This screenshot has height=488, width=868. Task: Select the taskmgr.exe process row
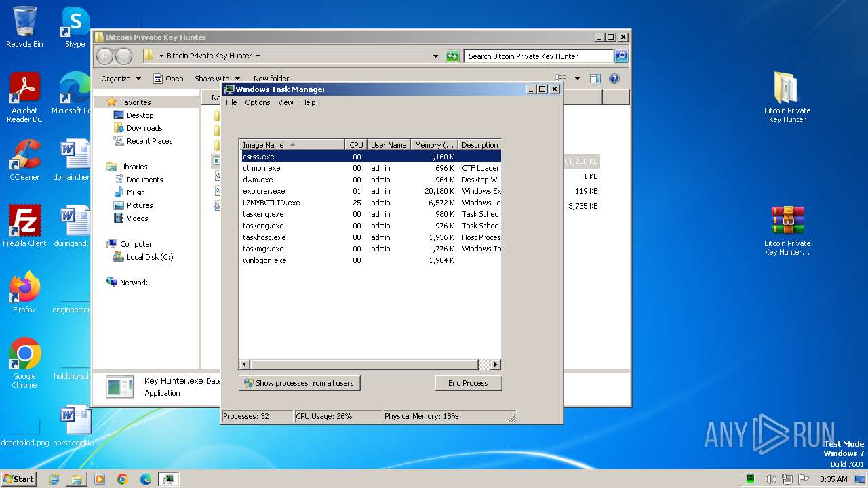(x=370, y=249)
